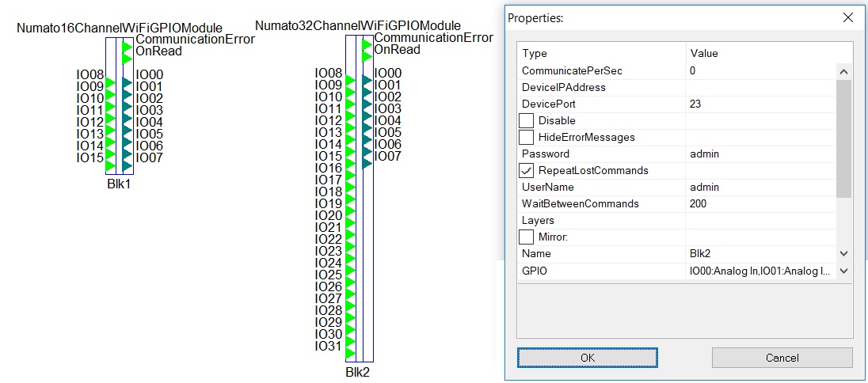Click the green IO29 pin on Blk2
868x383 pixels.
point(350,329)
